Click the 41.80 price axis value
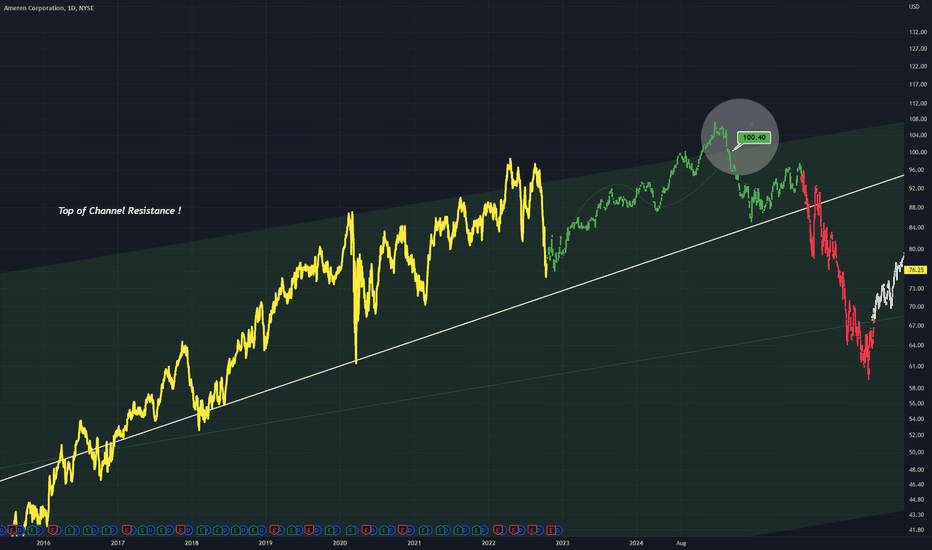 (x=917, y=530)
